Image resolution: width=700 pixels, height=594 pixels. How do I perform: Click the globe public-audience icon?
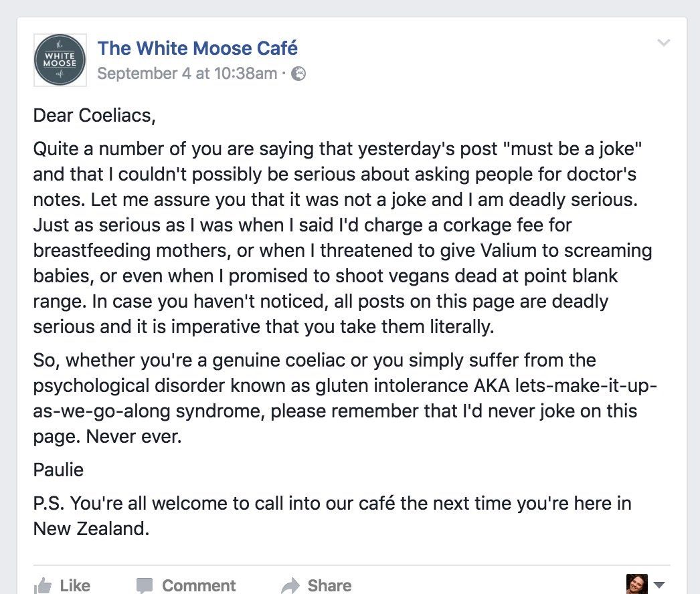click(299, 74)
